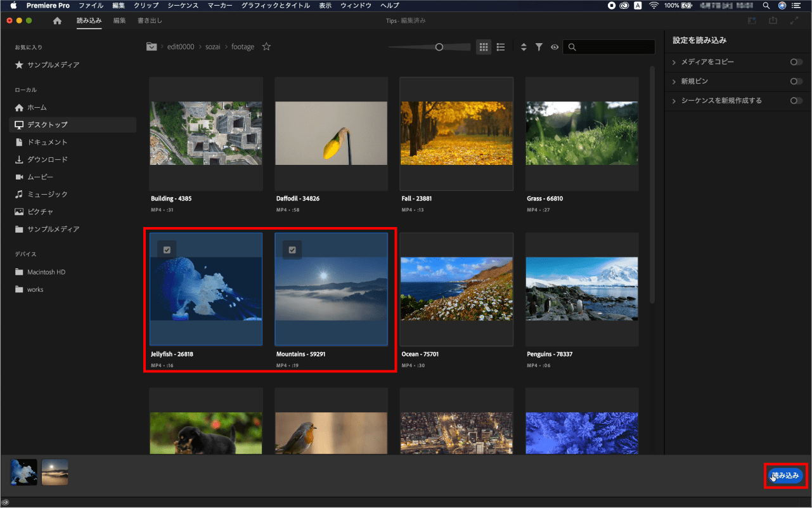Open シーケンス menu

tap(183, 5)
